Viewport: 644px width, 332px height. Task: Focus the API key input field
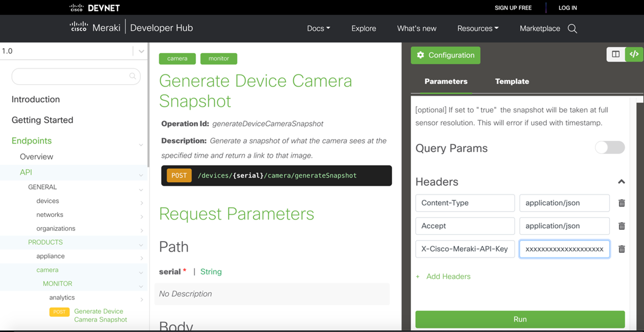(564, 249)
